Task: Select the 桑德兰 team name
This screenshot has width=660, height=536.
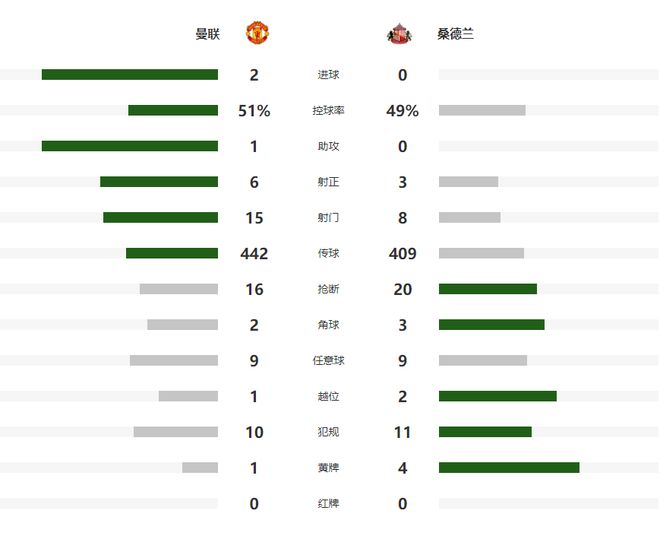Action: (455, 34)
